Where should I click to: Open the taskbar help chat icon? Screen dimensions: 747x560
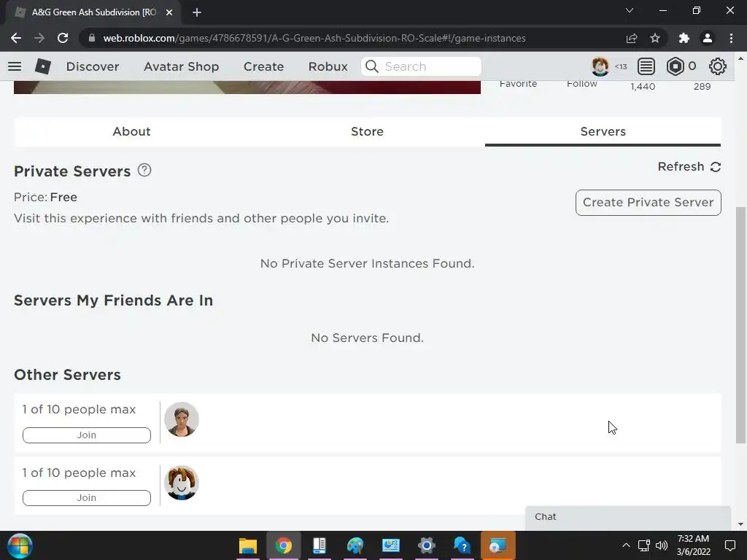point(462,545)
